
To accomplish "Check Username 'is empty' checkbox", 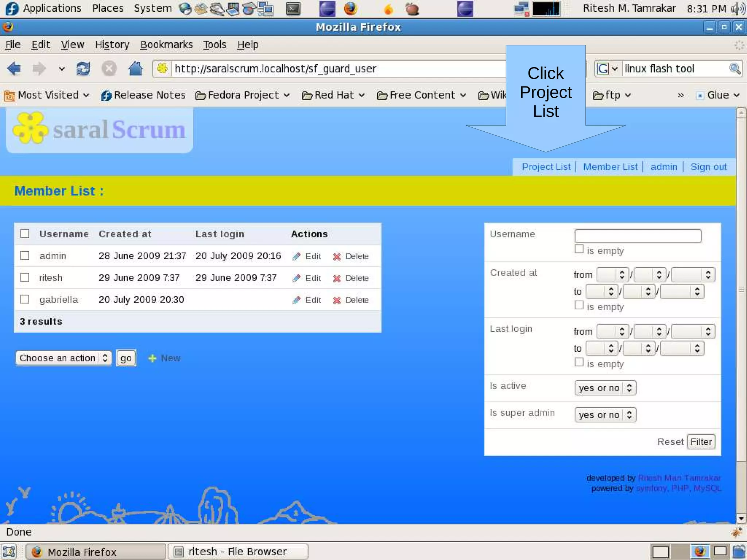I will tap(579, 250).
